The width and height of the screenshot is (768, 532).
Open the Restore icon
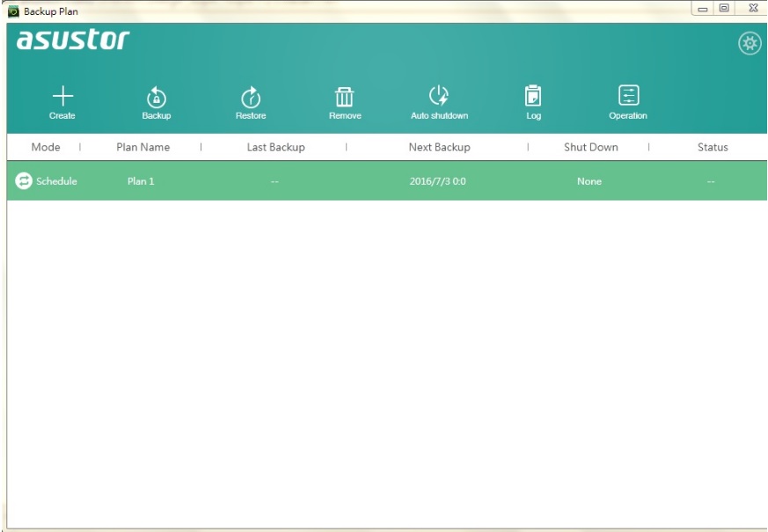tap(251, 97)
